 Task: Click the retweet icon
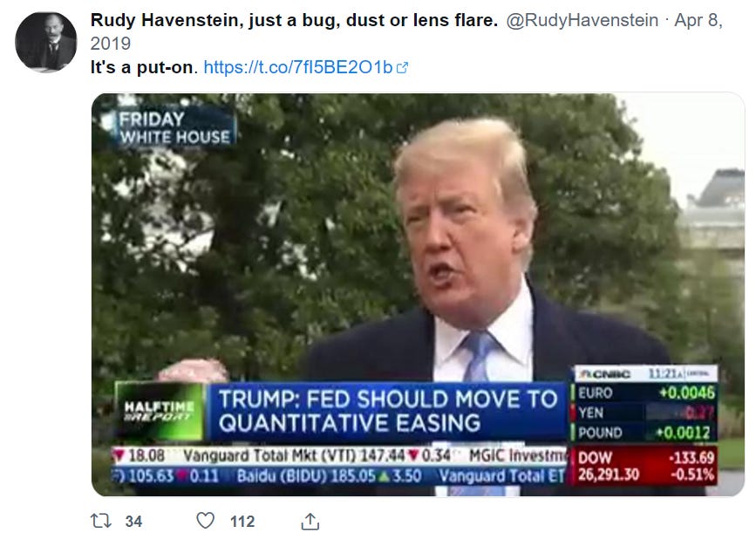pos(101,521)
